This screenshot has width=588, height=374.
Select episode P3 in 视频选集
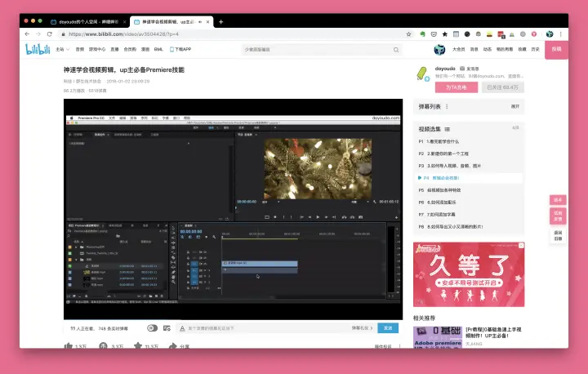pyautogui.click(x=469, y=166)
